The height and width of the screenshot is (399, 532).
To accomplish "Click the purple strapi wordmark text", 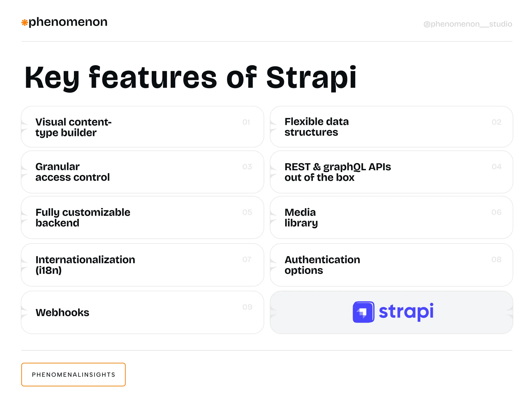I will (406, 312).
